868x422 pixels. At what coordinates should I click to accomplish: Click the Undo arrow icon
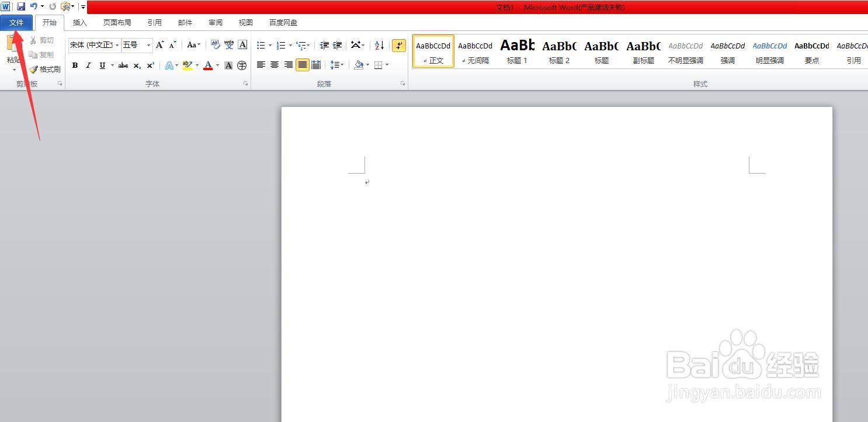pos(33,6)
